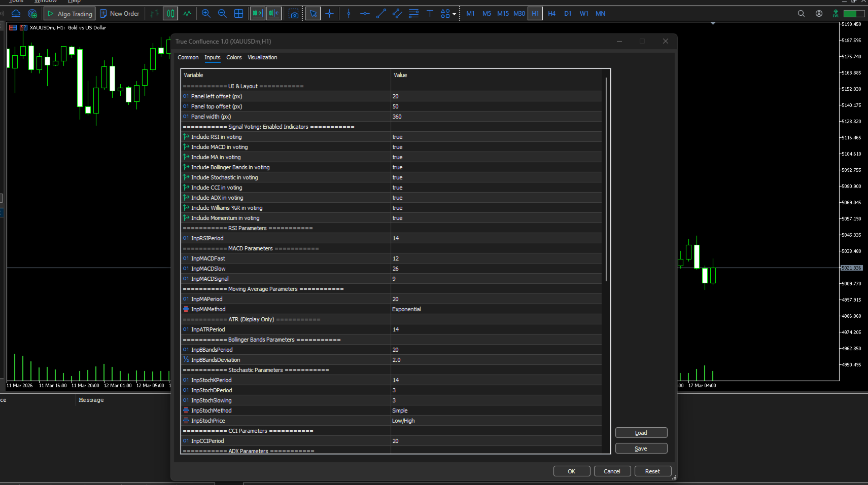Pick the trendline drawing tool
Viewport: 868px width, 485px height.
(x=381, y=14)
